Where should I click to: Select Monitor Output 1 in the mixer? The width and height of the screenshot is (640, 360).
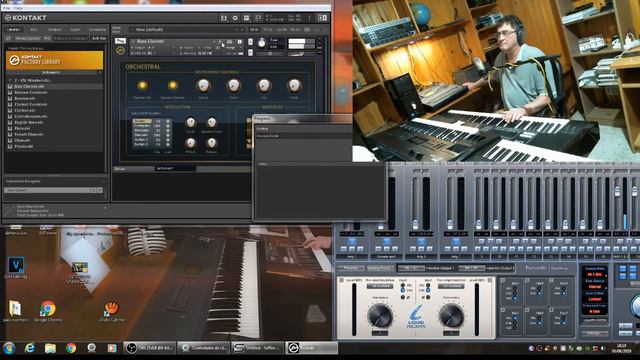[x=439, y=268]
